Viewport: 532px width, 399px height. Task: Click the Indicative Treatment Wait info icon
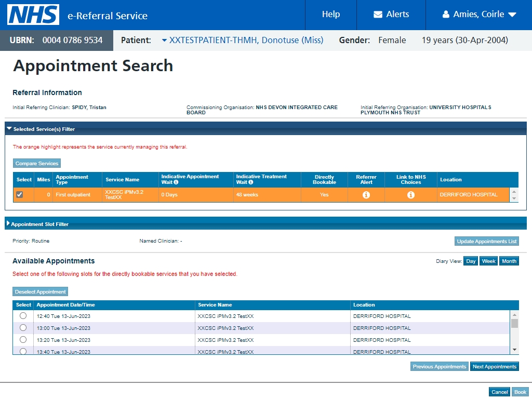click(251, 182)
